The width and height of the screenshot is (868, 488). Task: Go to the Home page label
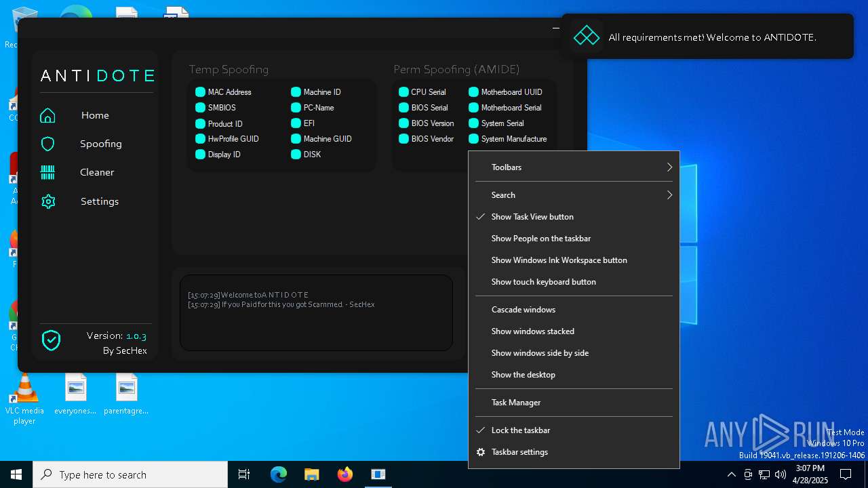[95, 115]
